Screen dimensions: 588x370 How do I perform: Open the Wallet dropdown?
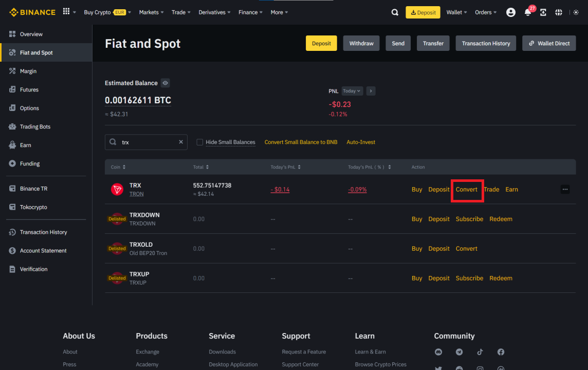click(456, 12)
